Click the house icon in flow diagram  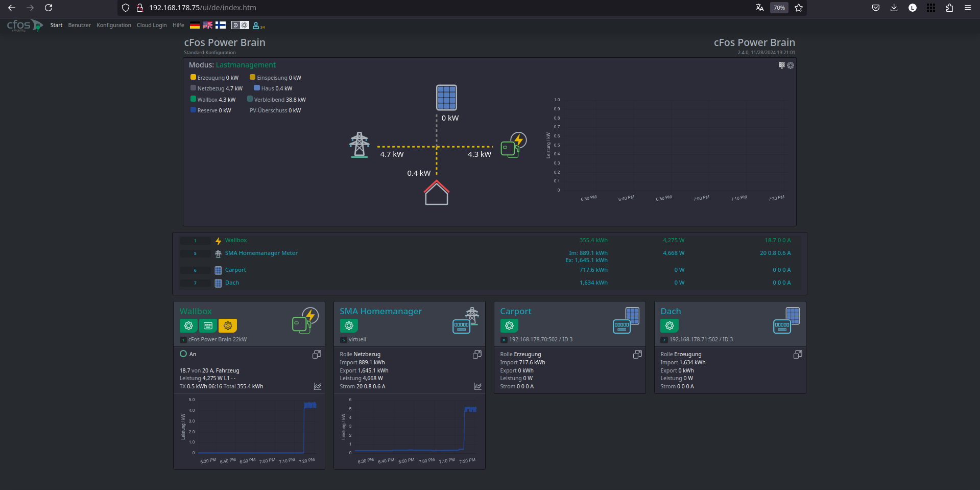(437, 193)
